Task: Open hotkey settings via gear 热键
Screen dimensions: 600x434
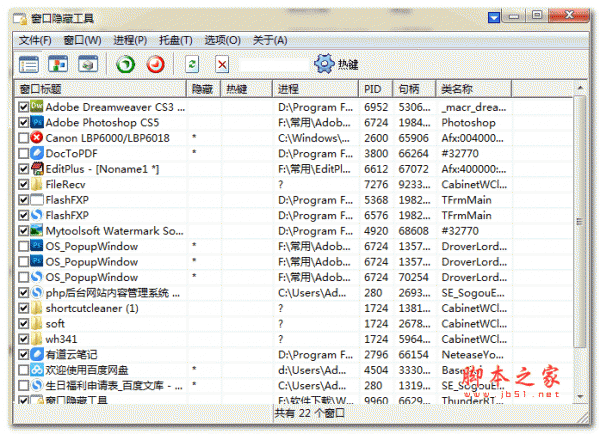Action: pos(336,64)
